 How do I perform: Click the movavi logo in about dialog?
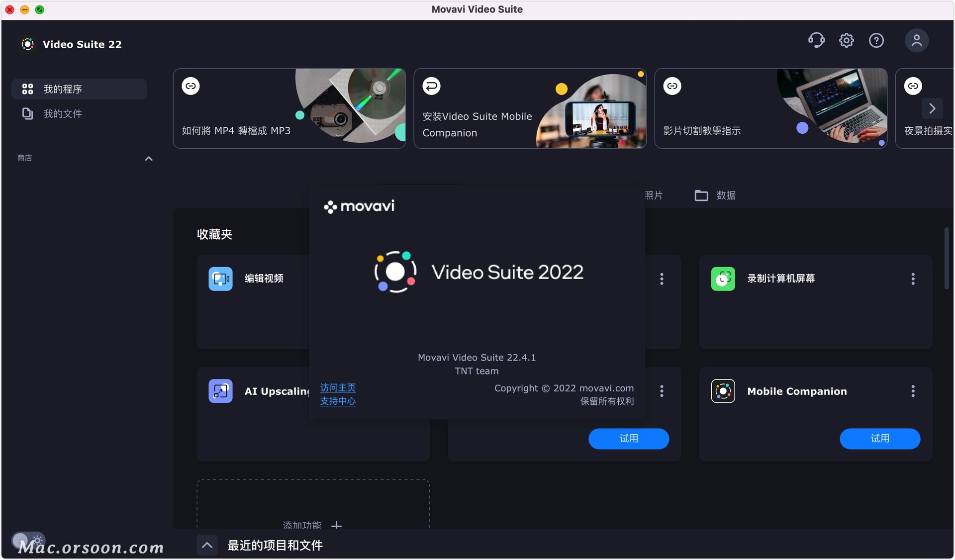coord(359,206)
